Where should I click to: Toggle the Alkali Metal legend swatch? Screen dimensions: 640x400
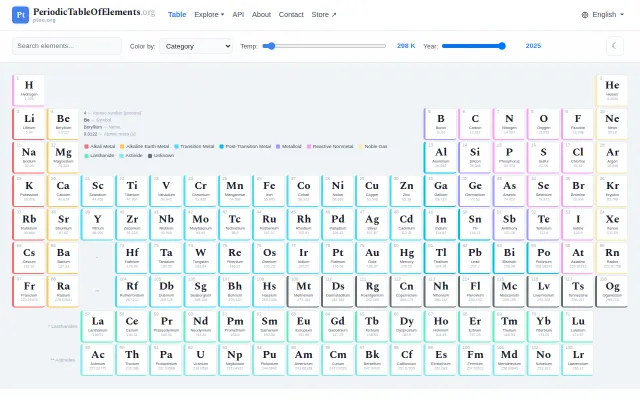[87, 147]
